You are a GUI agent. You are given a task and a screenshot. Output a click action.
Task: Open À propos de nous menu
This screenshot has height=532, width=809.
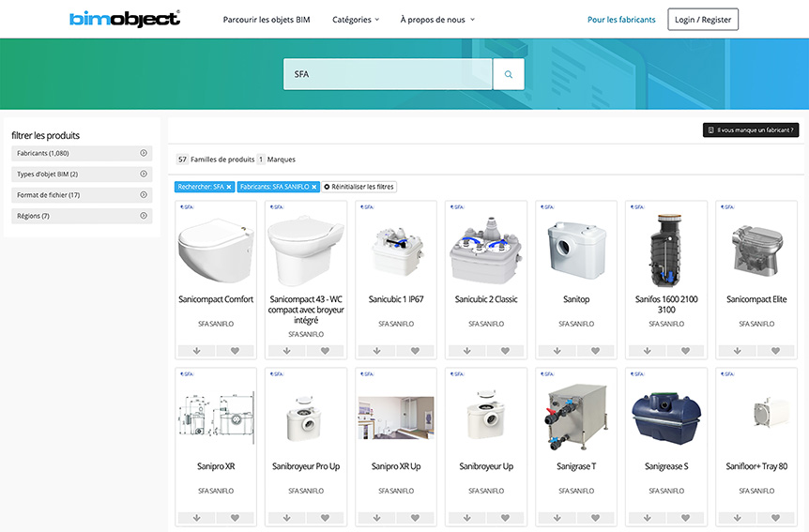437,20
